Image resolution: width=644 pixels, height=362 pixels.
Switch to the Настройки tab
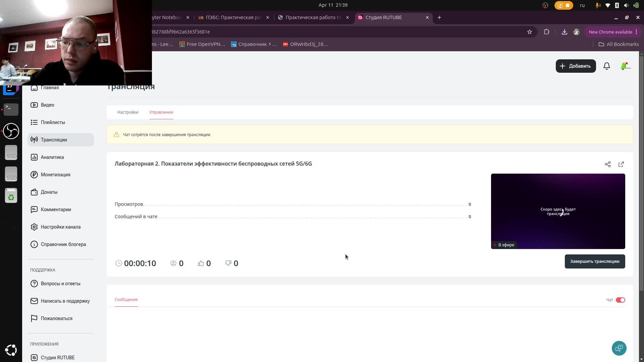127,112
